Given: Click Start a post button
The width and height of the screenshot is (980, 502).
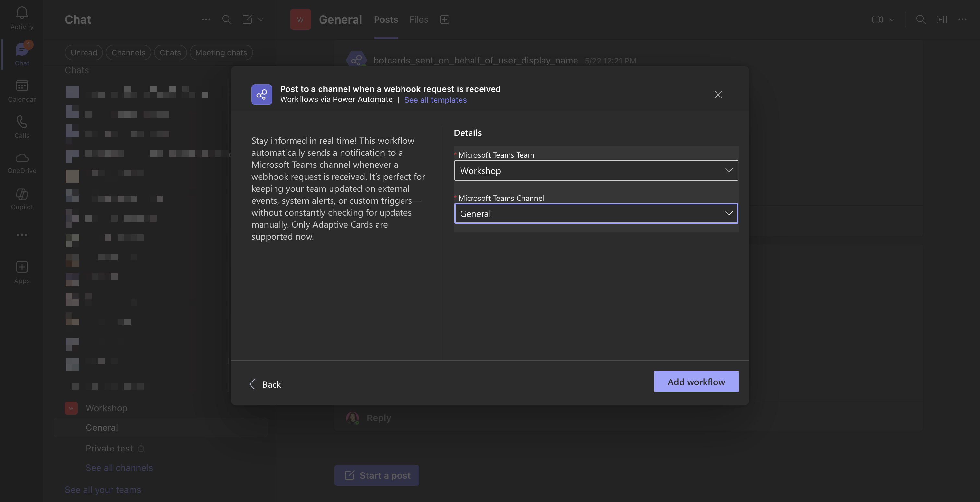Looking at the screenshot, I should [x=377, y=475].
